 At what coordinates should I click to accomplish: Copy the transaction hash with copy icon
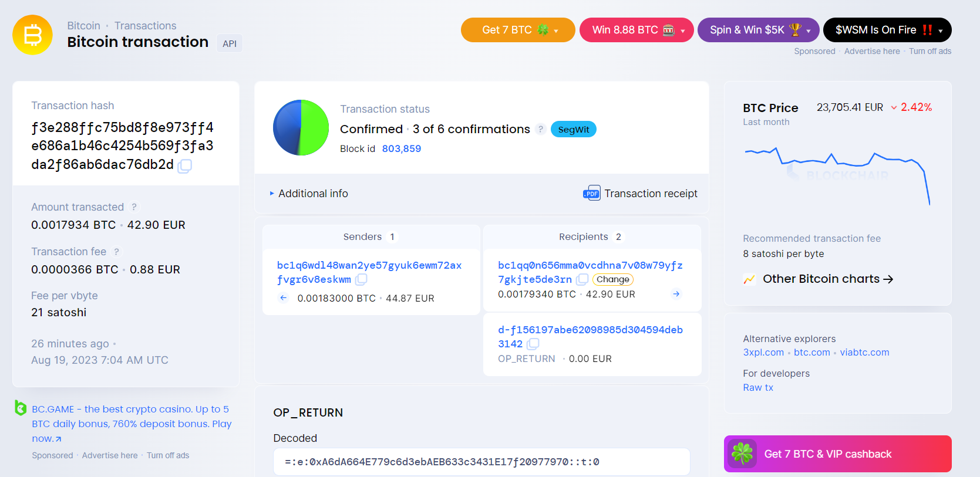[184, 166]
